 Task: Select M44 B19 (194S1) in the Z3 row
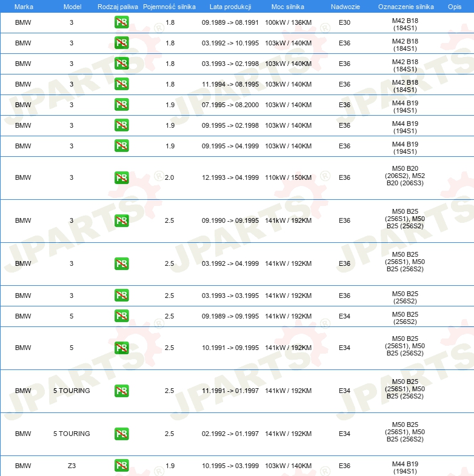pyautogui.click(x=405, y=468)
